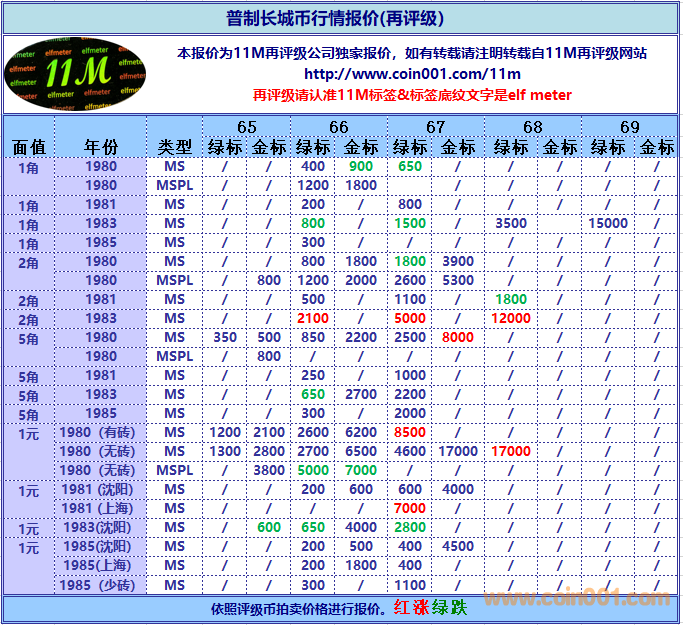Select the 15000 price cell
Image resolution: width=683 pixels, height=625 pixels.
pos(607,223)
